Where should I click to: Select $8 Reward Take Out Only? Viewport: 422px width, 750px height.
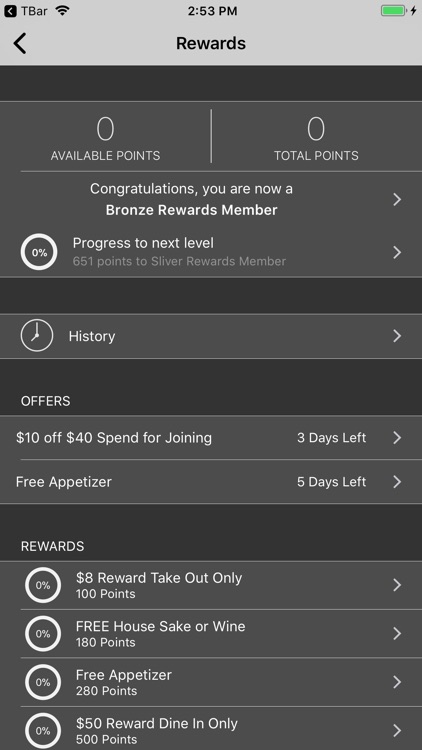point(211,585)
